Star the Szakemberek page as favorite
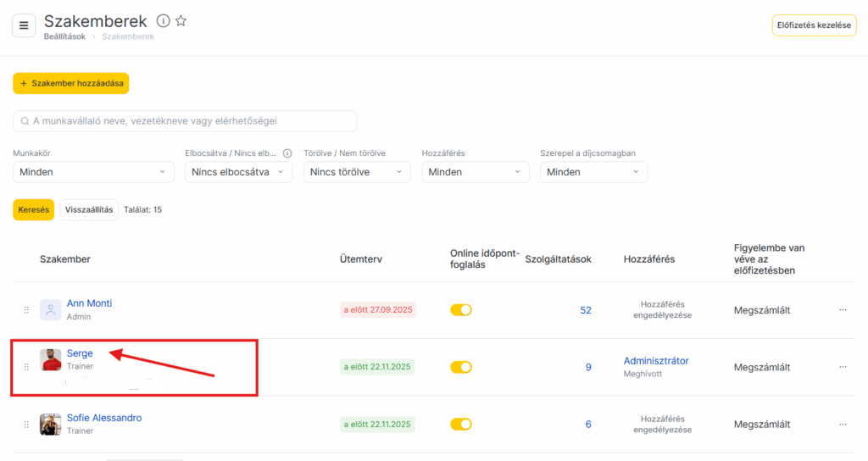Image resolution: width=868 pixels, height=461 pixels. (181, 21)
